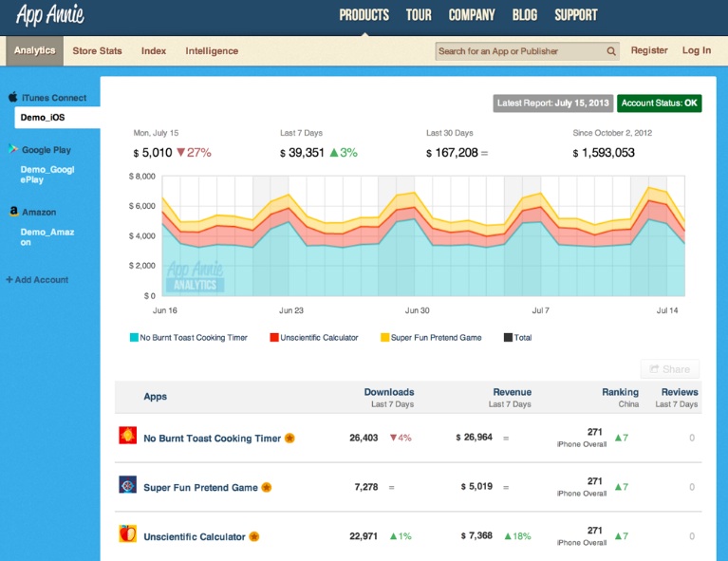The width and height of the screenshot is (728, 561).
Task: Toggle the Total series legend entry
Action: (509, 337)
